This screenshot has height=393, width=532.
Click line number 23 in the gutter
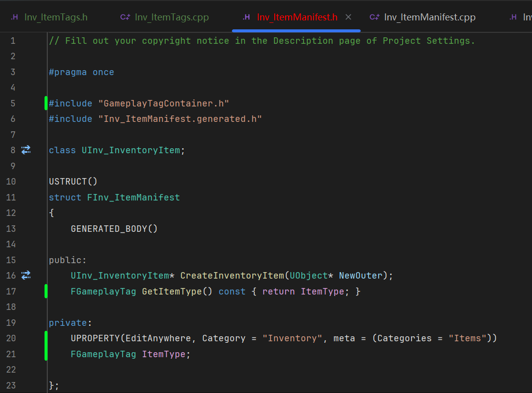click(x=11, y=385)
